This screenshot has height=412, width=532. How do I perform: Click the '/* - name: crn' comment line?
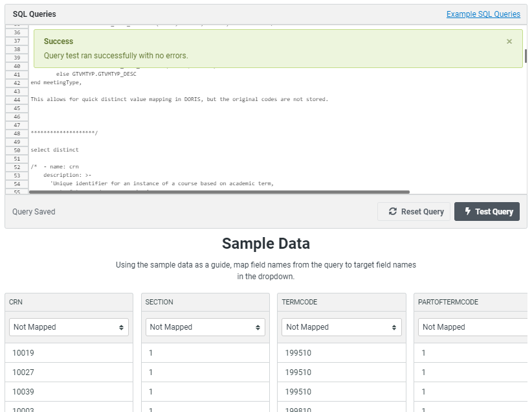(54, 166)
